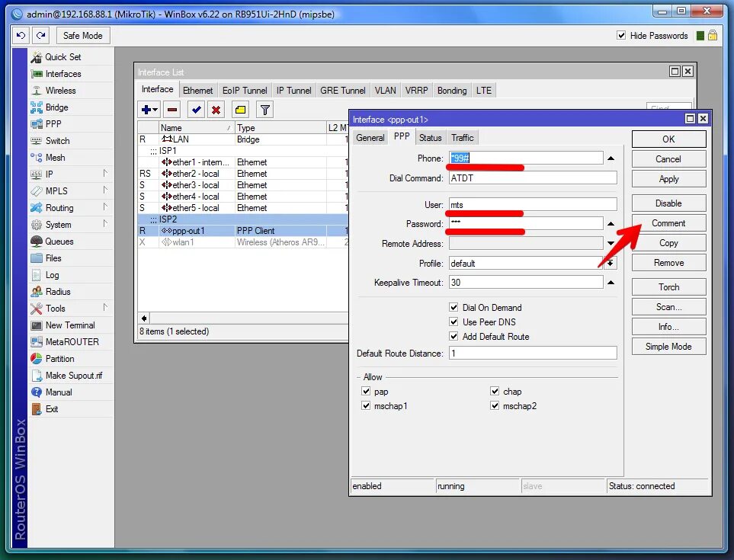Click the Dial Command field
This screenshot has width=734, height=560.
point(533,178)
